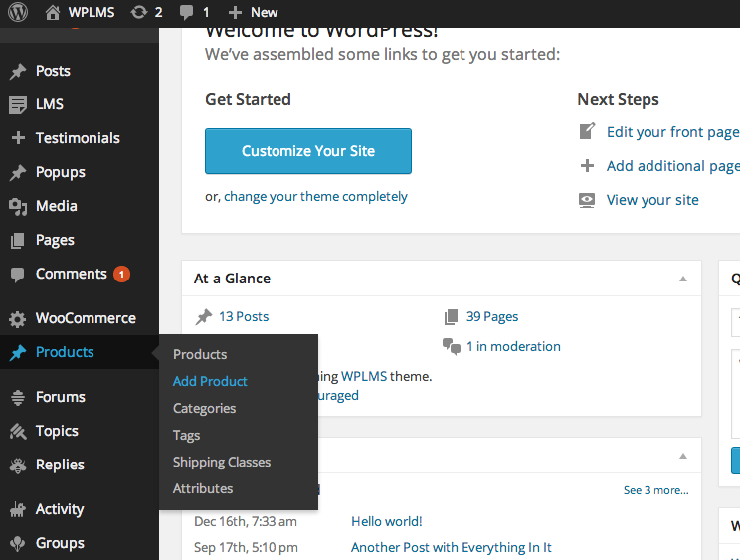This screenshot has height=560, width=740.
Task: Click the Topics icon in sidebar
Action: pos(18,431)
